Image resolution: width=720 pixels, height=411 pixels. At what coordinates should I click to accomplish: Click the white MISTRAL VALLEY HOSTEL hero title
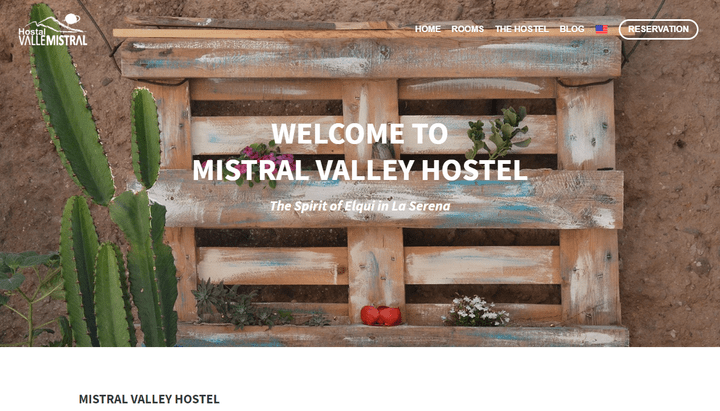[x=360, y=170]
